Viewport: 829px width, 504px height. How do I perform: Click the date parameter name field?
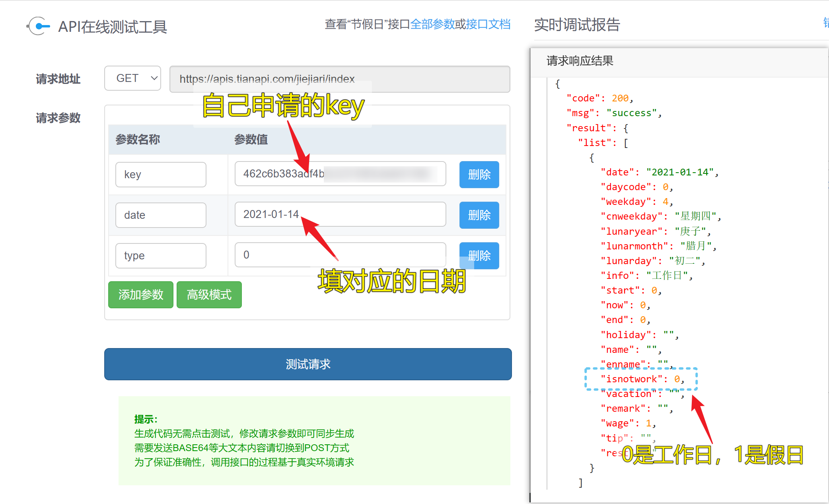161,215
